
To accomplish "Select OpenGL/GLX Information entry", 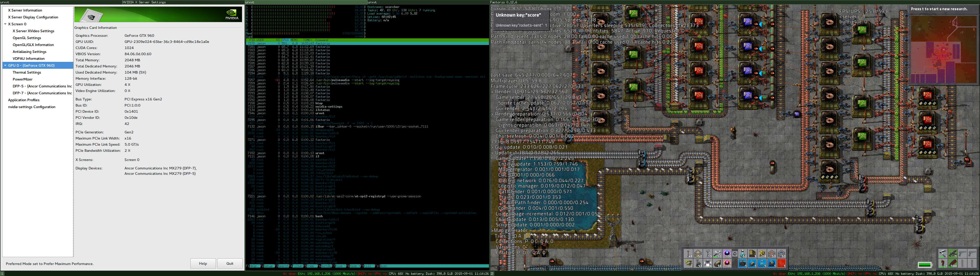I will (33, 45).
